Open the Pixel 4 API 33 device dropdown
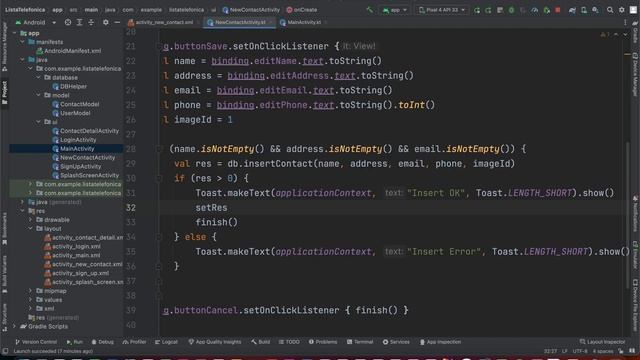Screen dimensions: 640x360 coord(442,10)
